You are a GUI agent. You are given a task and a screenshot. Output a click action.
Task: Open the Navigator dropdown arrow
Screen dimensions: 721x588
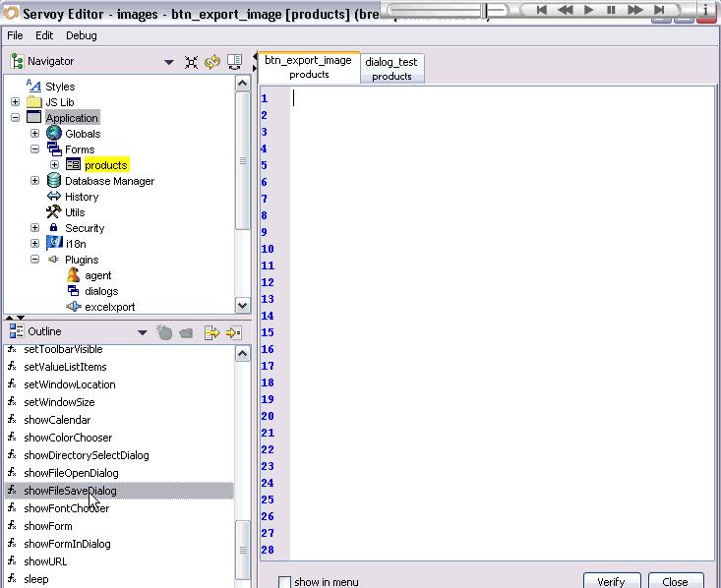click(x=168, y=62)
